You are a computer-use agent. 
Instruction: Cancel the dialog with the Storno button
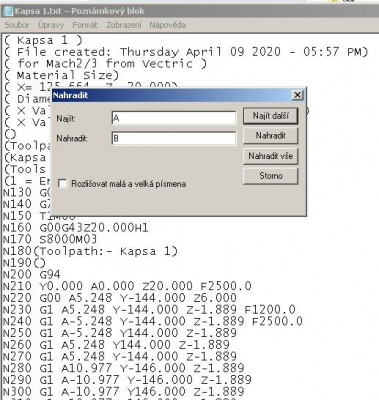[x=270, y=176]
